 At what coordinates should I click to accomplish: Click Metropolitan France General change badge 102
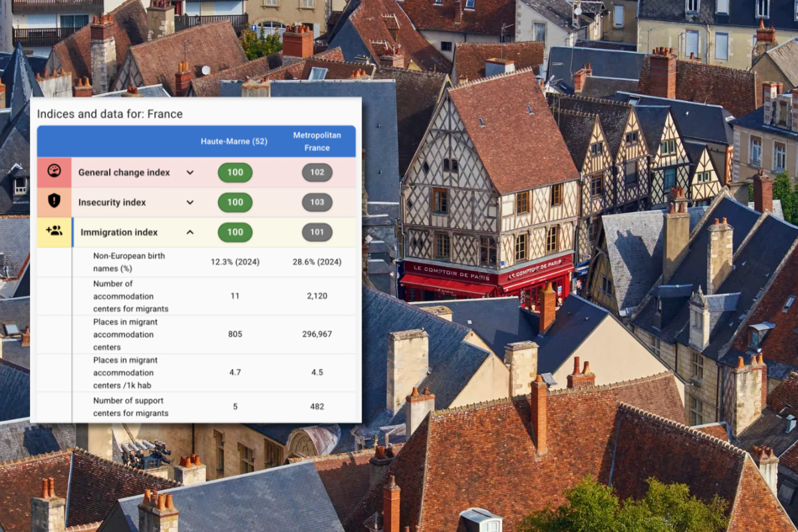pos(317,172)
